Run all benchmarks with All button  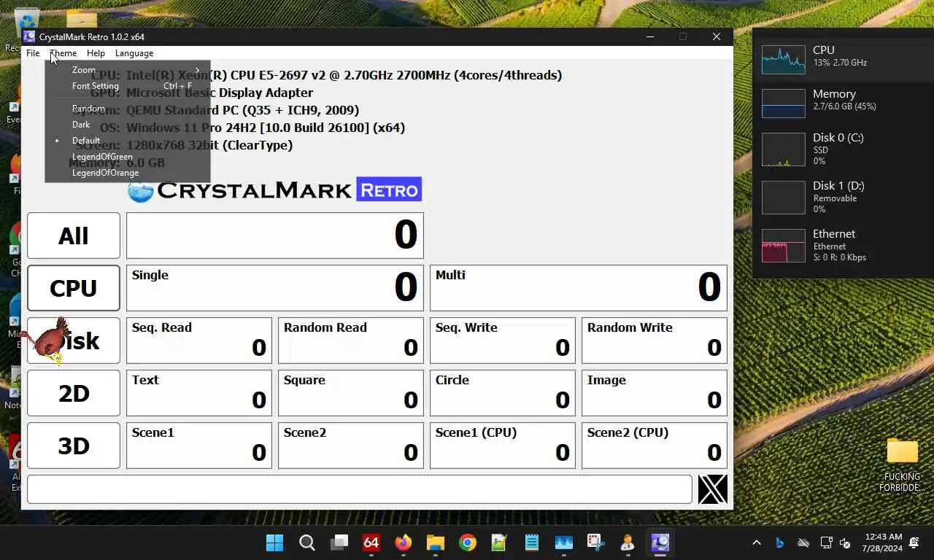point(74,236)
